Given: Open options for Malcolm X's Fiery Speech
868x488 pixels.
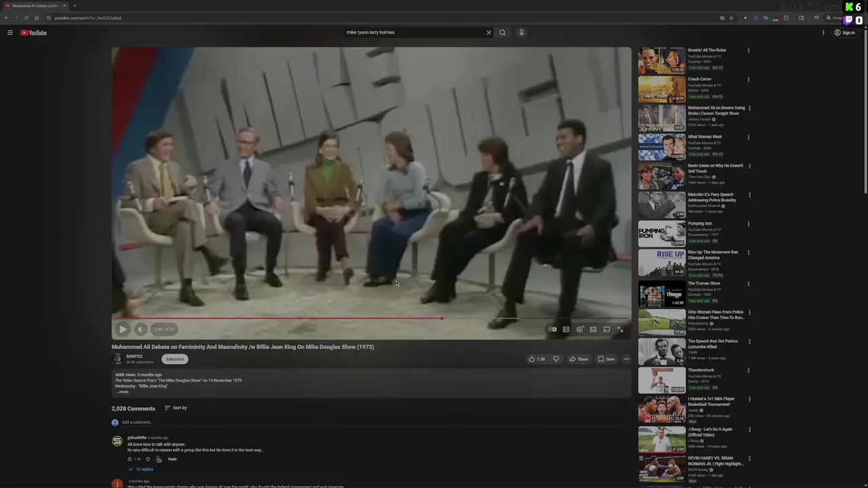Looking at the screenshot, I should click(749, 195).
